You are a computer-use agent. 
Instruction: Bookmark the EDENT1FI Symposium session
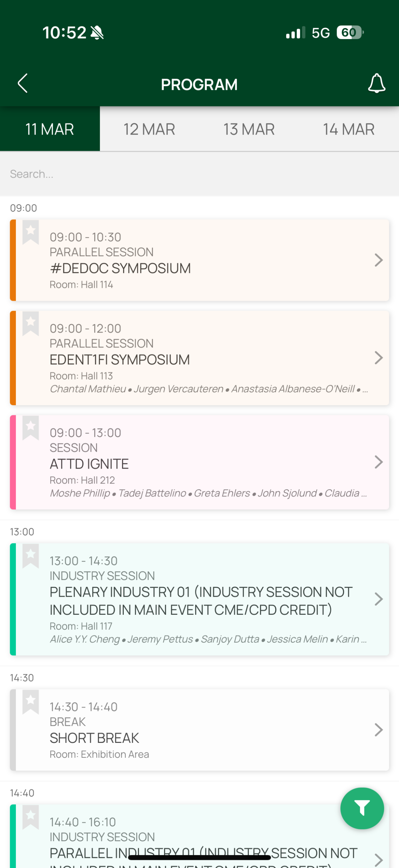(31, 323)
